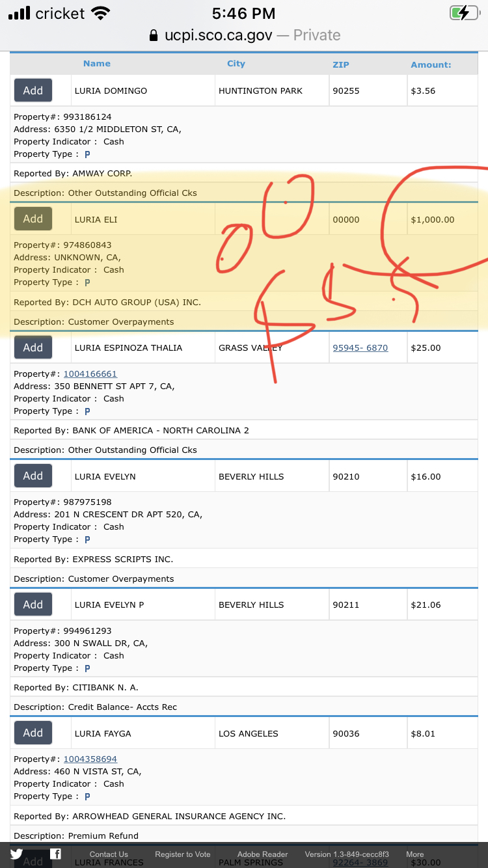The width and height of the screenshot is (488, 868).
Task: Open the Register to Vote footer link
Action: click(x=183, y=854)
